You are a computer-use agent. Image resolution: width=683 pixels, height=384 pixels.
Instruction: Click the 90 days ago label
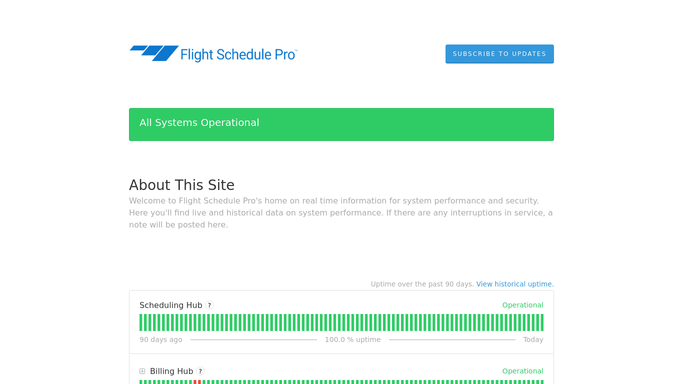161,340
